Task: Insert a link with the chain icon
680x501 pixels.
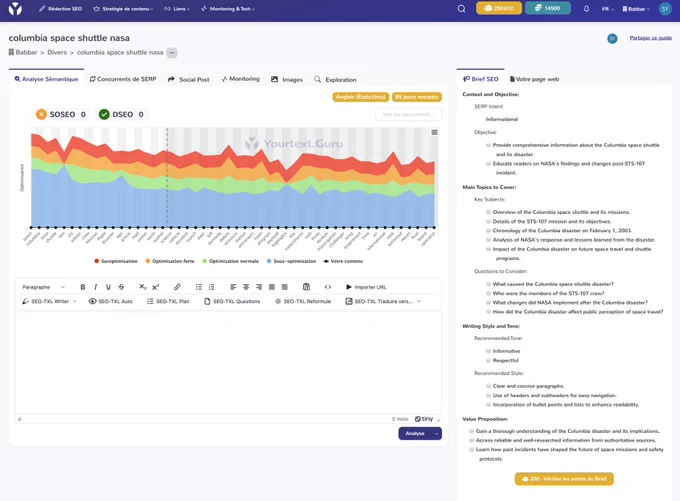Action: pyautogui.click(x=177, y=287)
